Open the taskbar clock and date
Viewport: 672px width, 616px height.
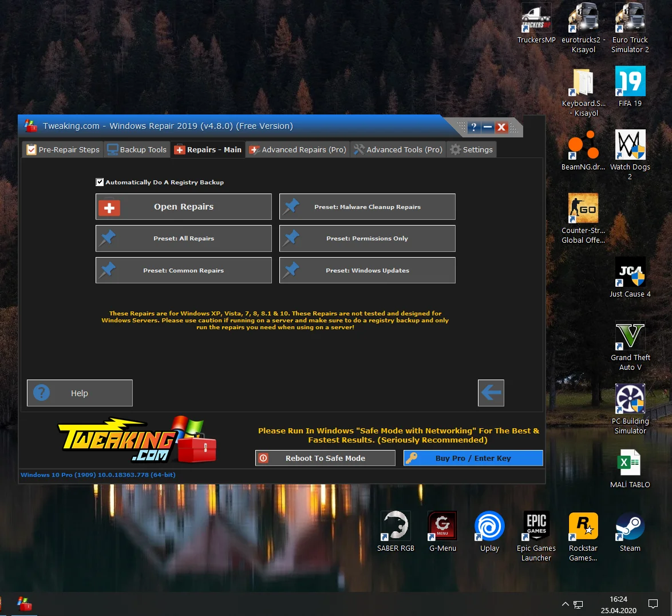click(x=618, y=605)
